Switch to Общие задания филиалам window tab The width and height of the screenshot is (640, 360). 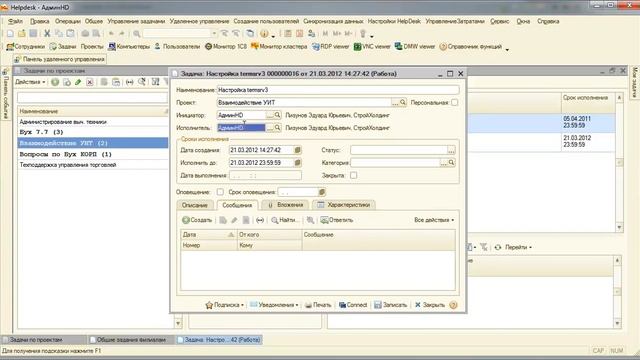click(x=131, y=340)
